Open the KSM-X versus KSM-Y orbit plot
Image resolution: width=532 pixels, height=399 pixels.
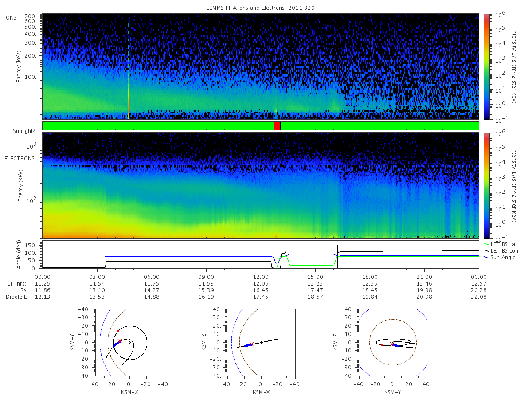pos(129,342)
